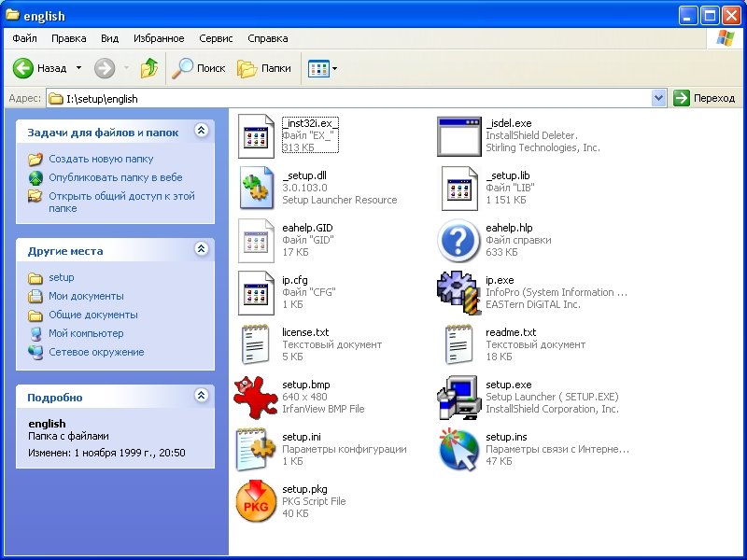Screen dimensions: 747x560
Task: Go up one folder level
Action: (x=149, y=68)
